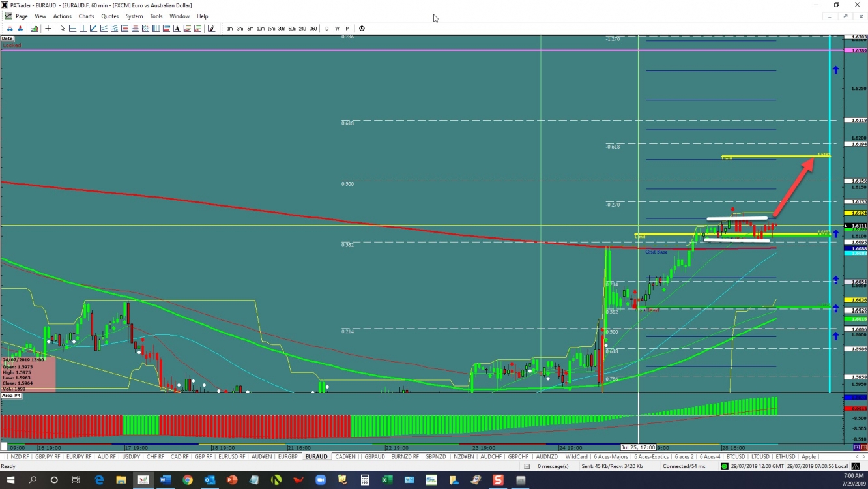Click the 'Connected/54 ms' status text
This screenshot has width=868, height=489.
point(684,466)
